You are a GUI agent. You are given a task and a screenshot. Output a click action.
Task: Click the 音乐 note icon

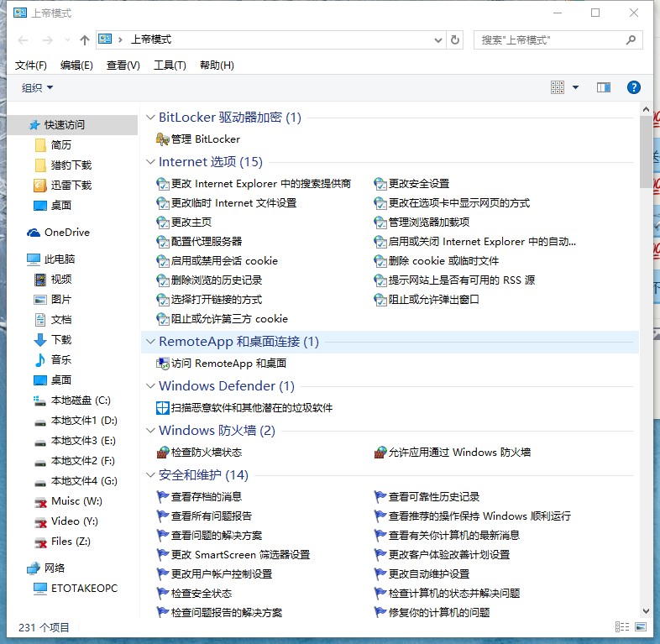(40, 360)
